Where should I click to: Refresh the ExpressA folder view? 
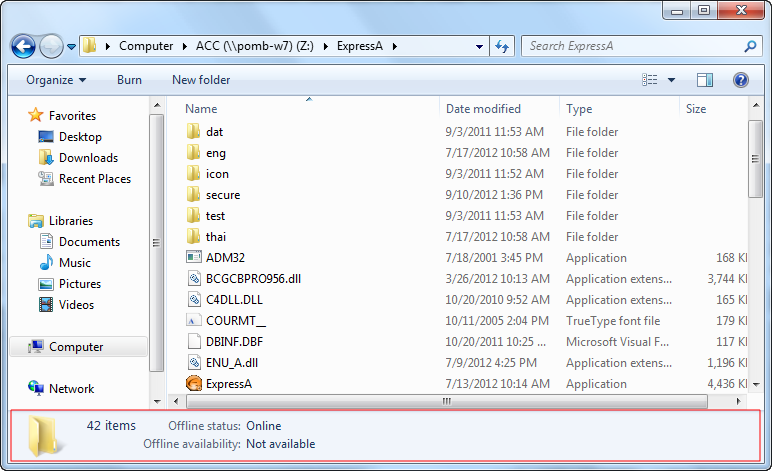(502, 46)
